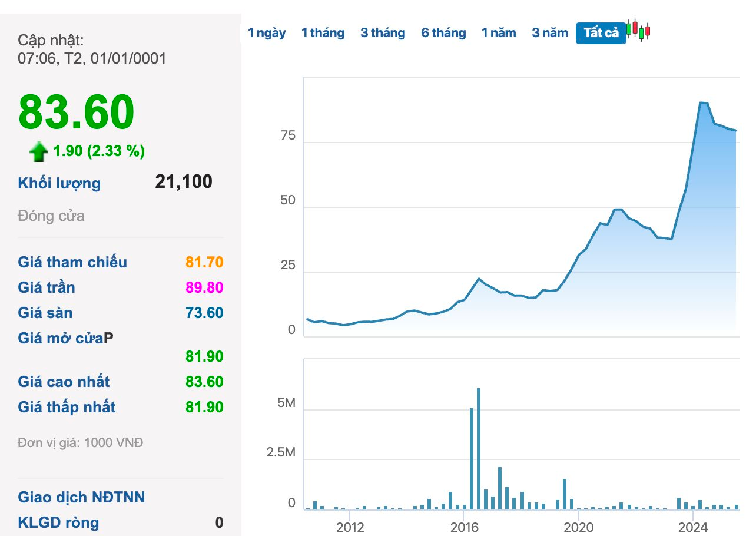Switch chart to '1 tháng' range
This screenshot has width=756, height=536.
[323, 33]
